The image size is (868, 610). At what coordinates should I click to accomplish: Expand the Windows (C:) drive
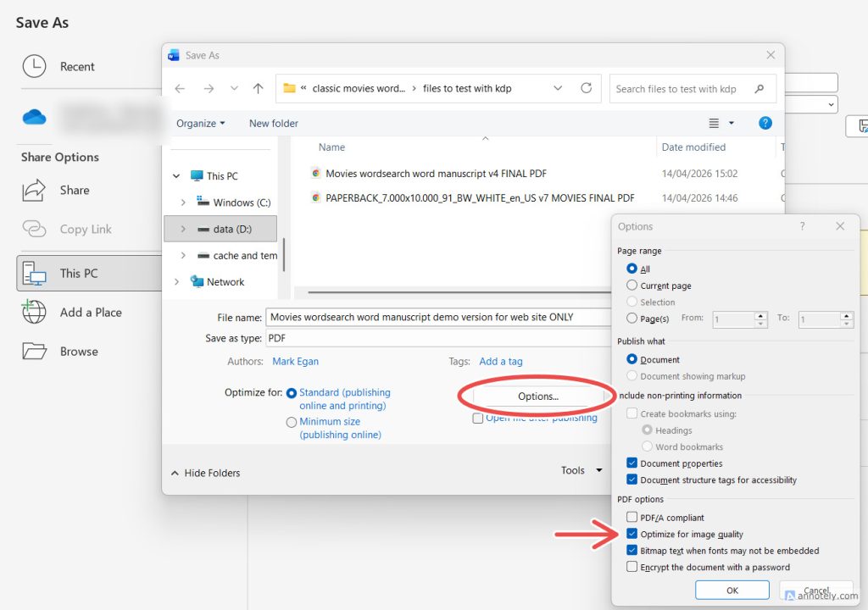(x=183, y=202)
